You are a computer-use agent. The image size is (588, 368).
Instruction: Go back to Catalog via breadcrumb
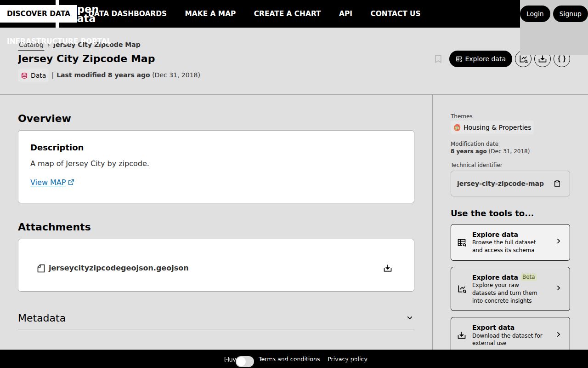[x=31, y=45]
